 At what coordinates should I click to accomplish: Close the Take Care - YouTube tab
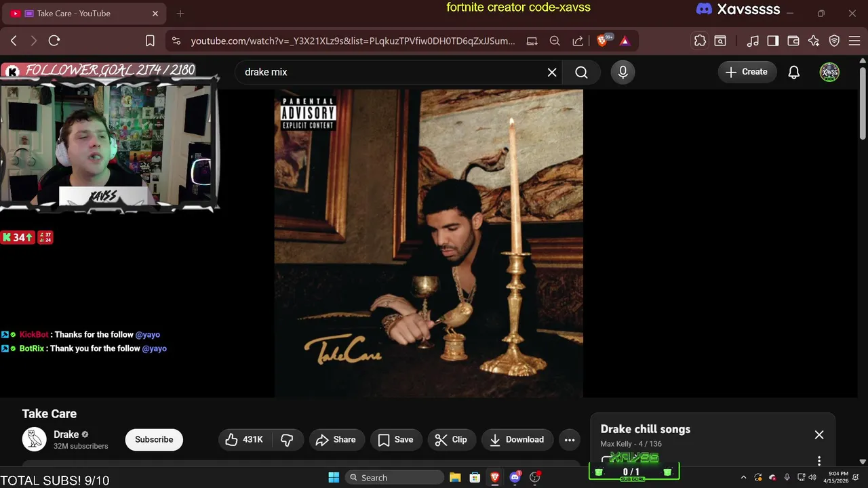[155, 14]
